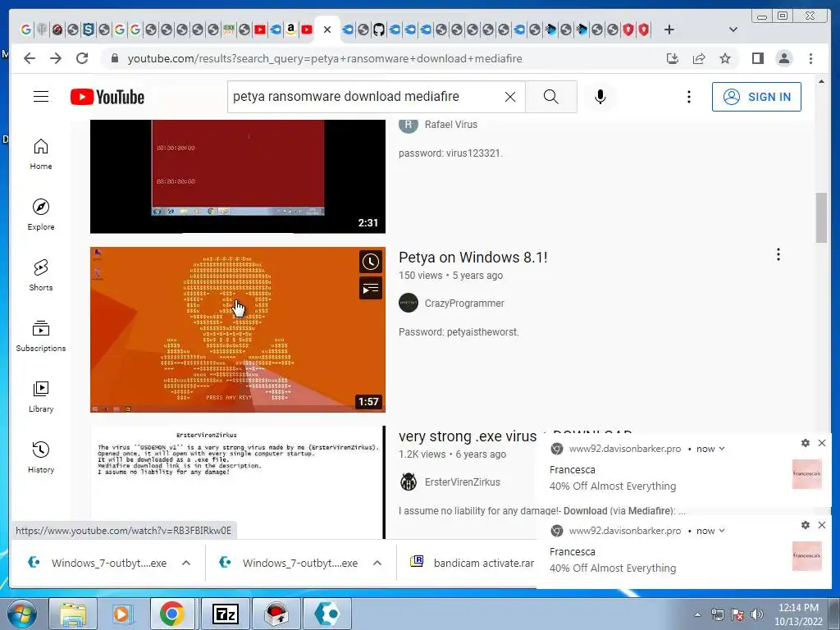Open History in the YouTube sidebar
The image size is (840, 630).
tap(41, 457)
